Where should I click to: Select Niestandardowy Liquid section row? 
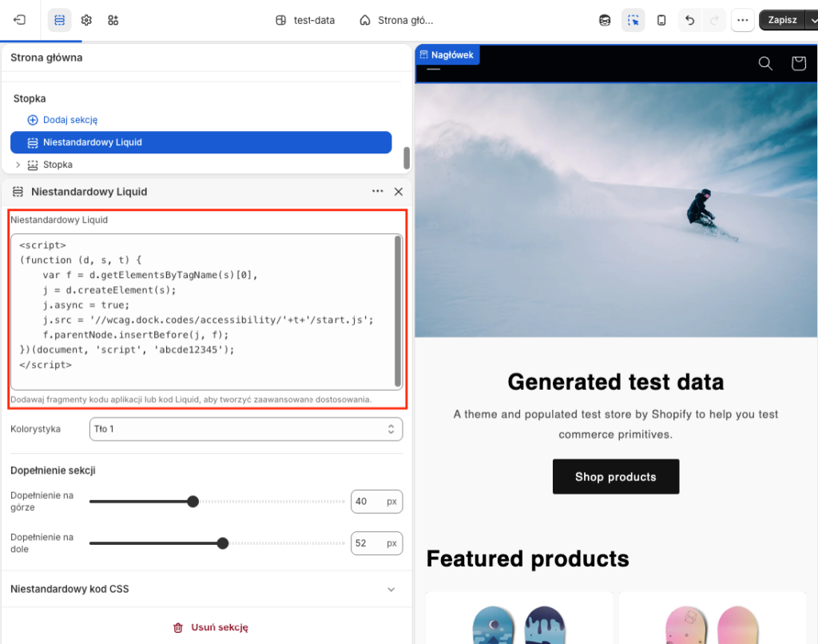pos(201,142)
